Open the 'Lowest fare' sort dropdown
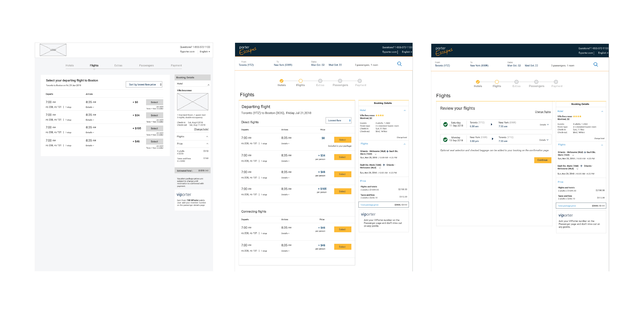The image size is (644, 314). (338, 120)
